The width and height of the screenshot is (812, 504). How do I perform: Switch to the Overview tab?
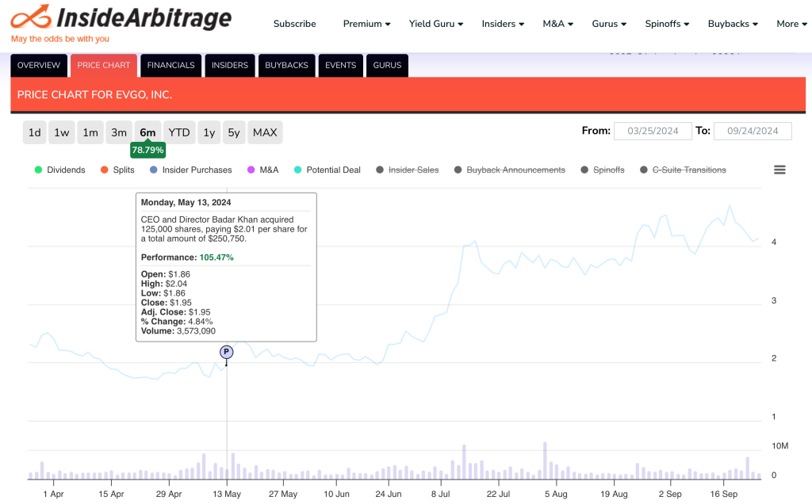point(39,65)
